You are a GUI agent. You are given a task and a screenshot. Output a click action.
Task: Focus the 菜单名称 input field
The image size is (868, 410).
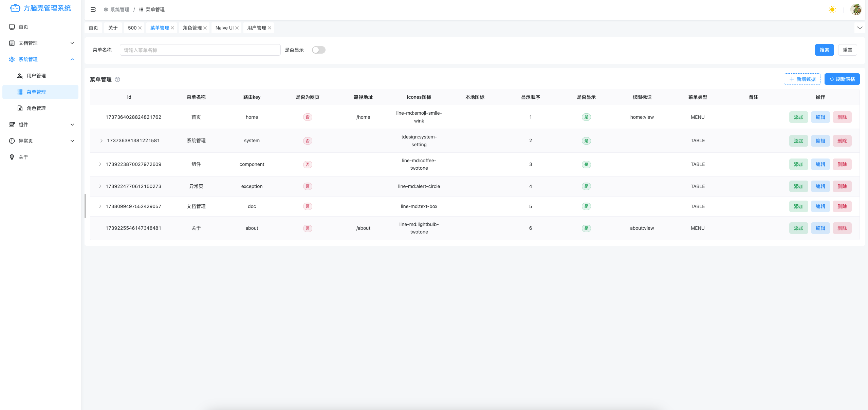(x=200, y=50)
